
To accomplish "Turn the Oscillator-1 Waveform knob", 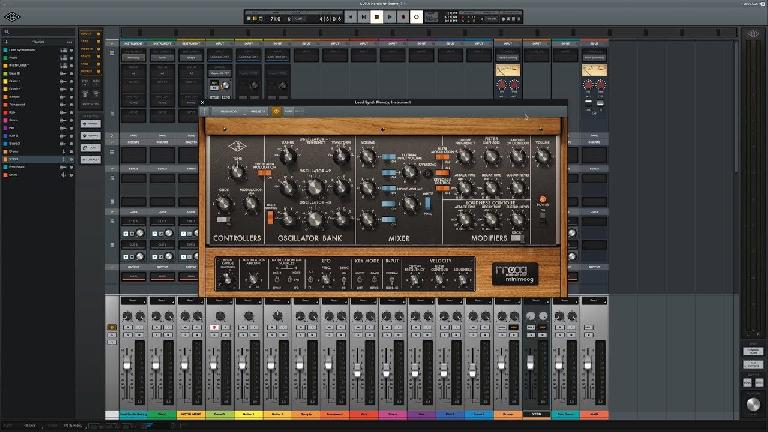I will point(341,156).
